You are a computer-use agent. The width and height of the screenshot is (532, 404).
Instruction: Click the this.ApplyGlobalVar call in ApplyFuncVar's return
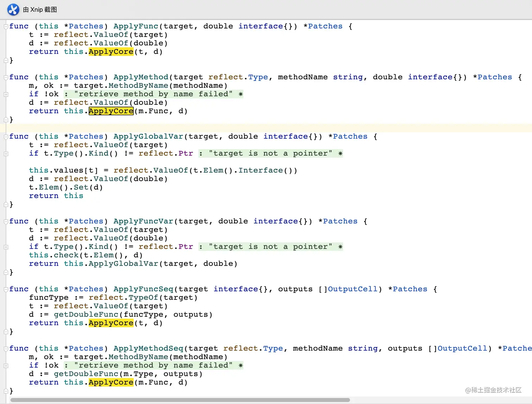coord(123,264)
